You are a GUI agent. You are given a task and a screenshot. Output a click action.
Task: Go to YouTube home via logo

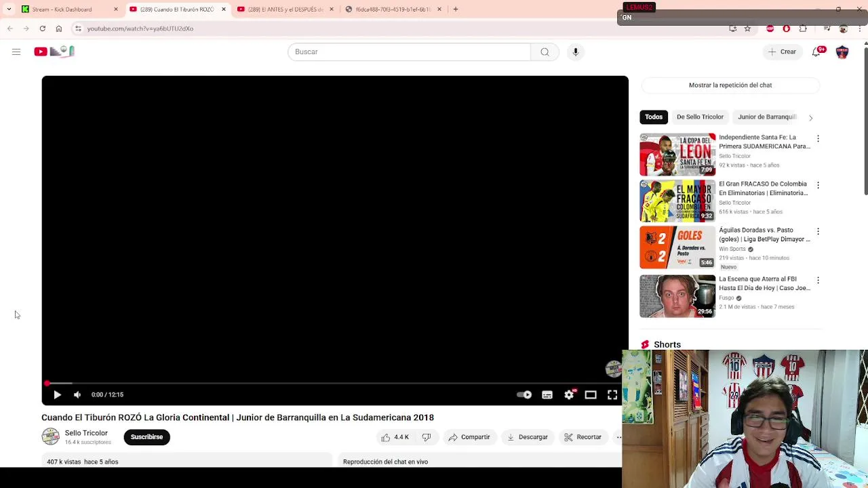[x=54, y=52]
